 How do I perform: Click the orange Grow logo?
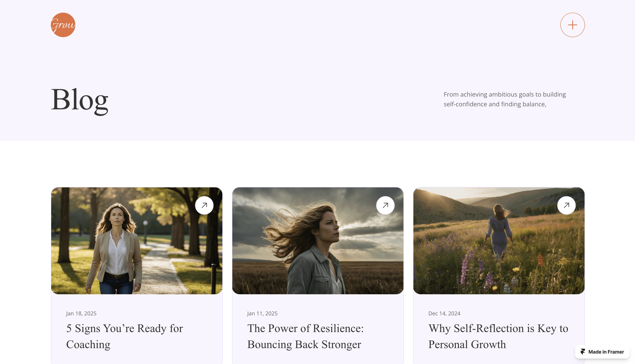tap(63, 25)
